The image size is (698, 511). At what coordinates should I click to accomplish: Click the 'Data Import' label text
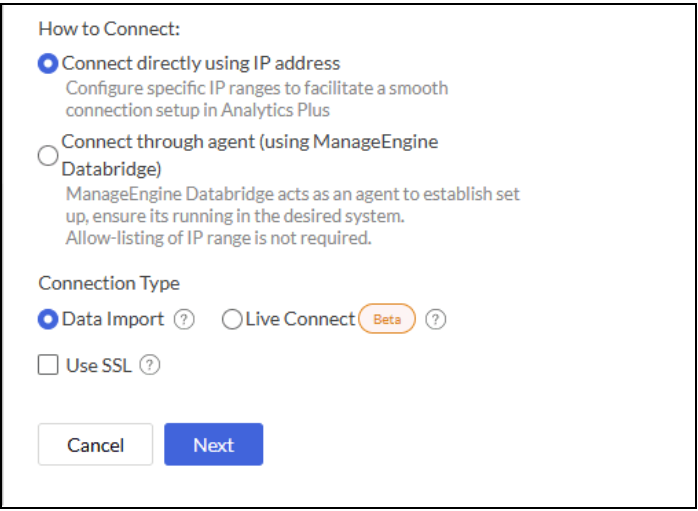click(115, 320)
